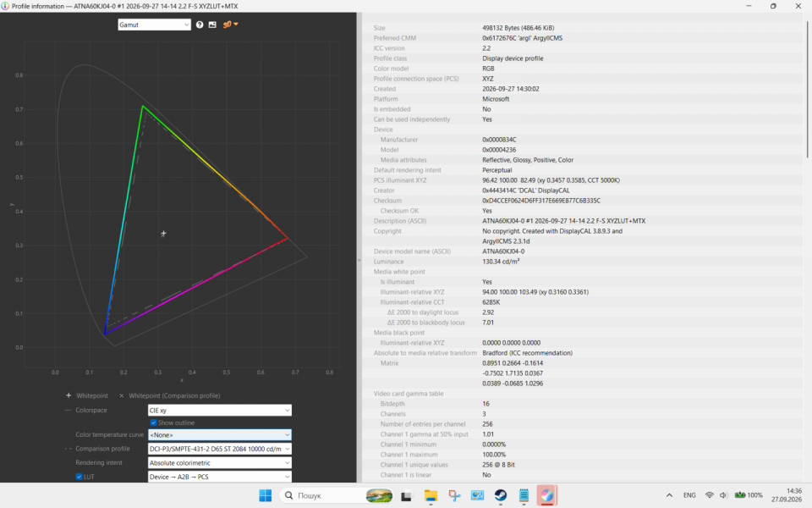This screenshot has width=812, height=508.
Task: Open the 3D view options icon
Action: pos(230,25)
